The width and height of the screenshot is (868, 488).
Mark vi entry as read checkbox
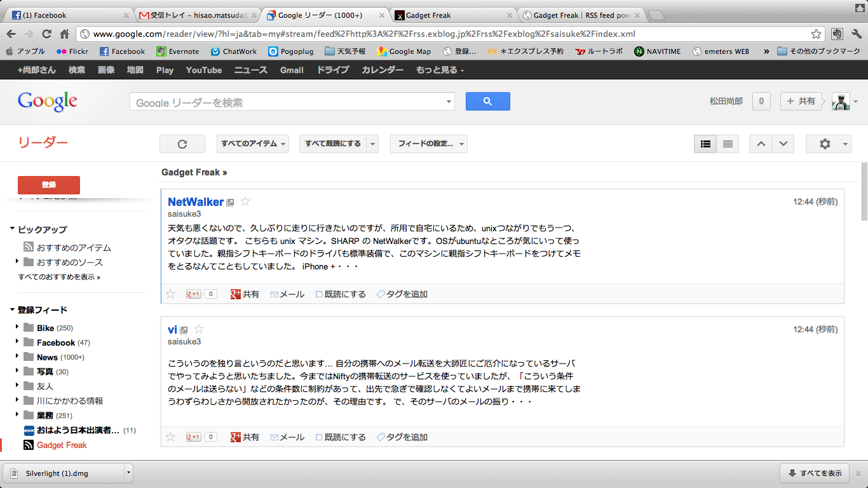[319, 437]
